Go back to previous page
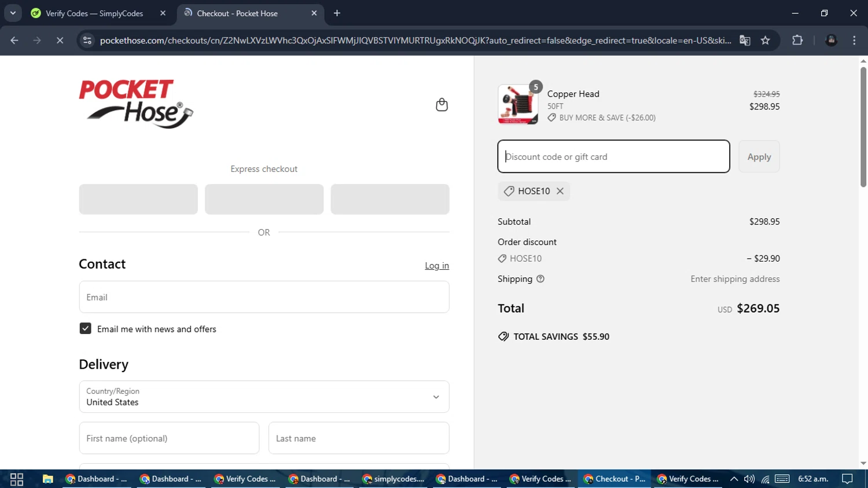Screen dimensions: 868x488 pos(14,41)
